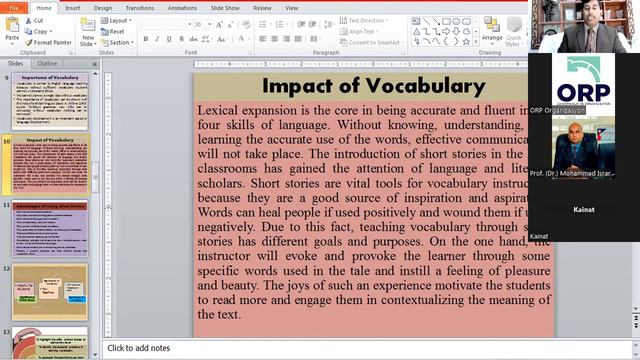Increase font size with Grow Font
The width and height of the screenshot is (640, 360).
[x=219, y=25]
